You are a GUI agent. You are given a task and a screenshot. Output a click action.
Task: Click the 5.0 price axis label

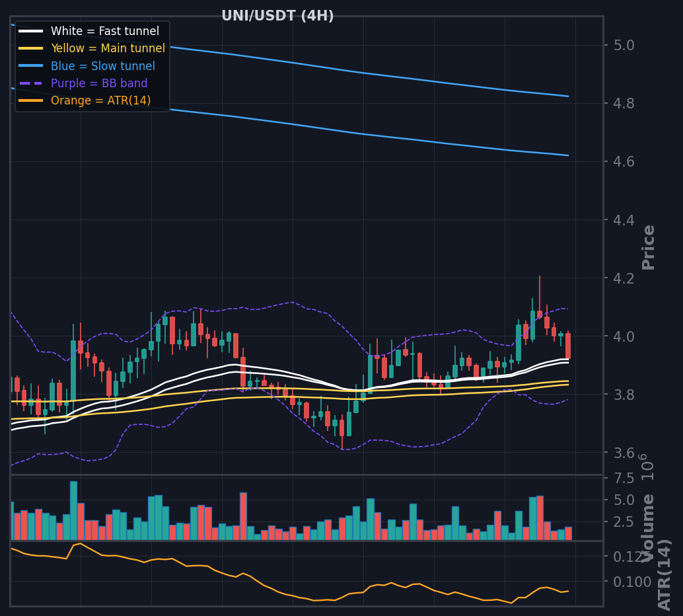pos(624,46)
